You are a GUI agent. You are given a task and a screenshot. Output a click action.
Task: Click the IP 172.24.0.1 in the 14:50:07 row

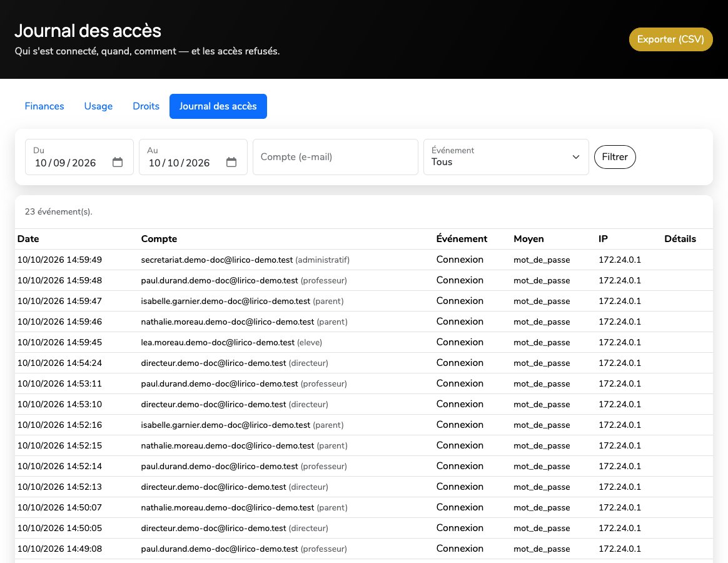(620, 507)
